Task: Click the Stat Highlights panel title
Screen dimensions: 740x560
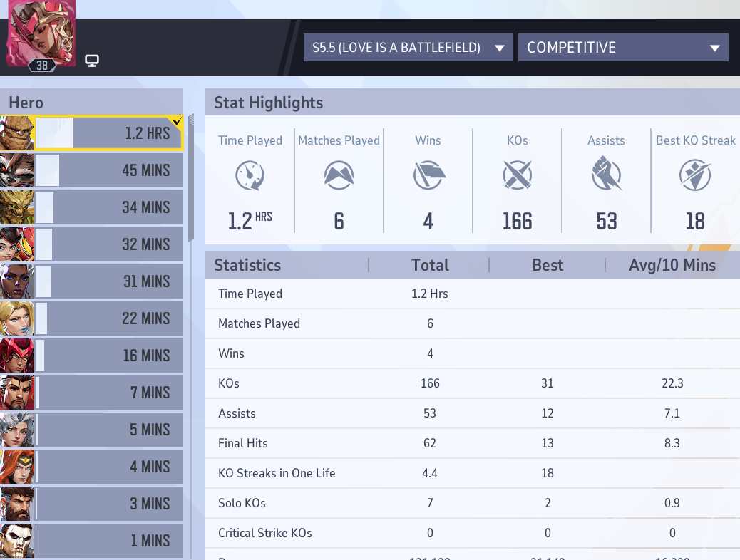Action: (269, 103)
